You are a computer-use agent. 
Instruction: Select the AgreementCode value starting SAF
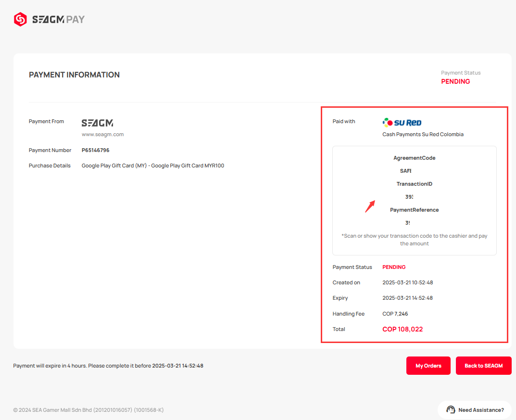pyautogui.click(x=406, y=171)
